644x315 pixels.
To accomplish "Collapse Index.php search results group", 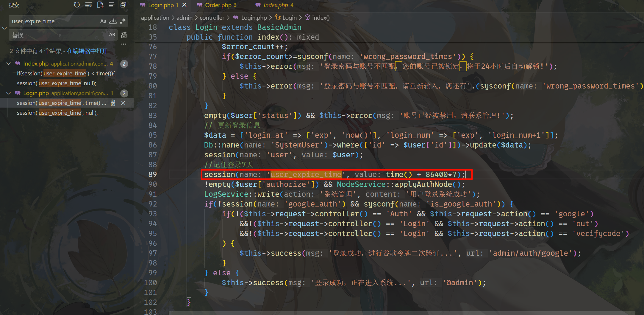I will pyautogui.click(x=9, y=63).
